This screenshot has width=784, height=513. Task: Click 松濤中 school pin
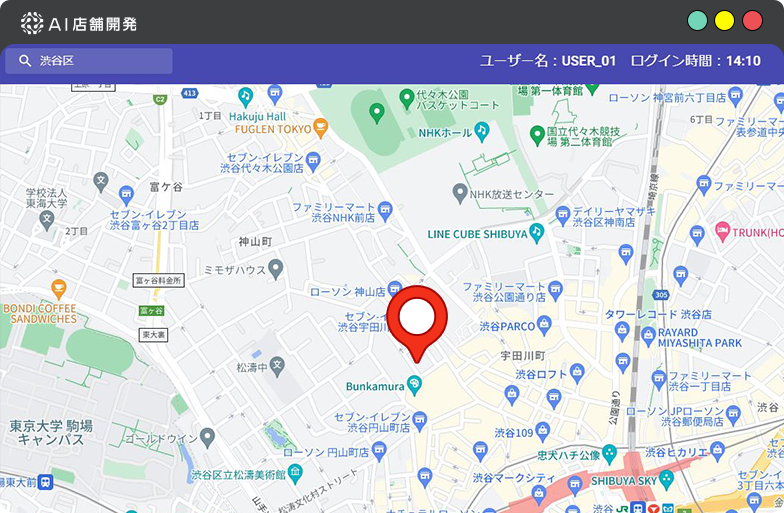pyautogui.click(x=277, y=366)
